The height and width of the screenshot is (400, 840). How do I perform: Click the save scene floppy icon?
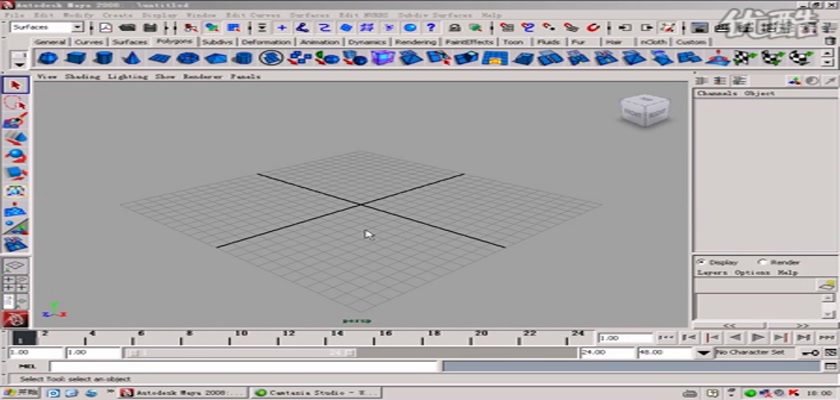[151, 27]
